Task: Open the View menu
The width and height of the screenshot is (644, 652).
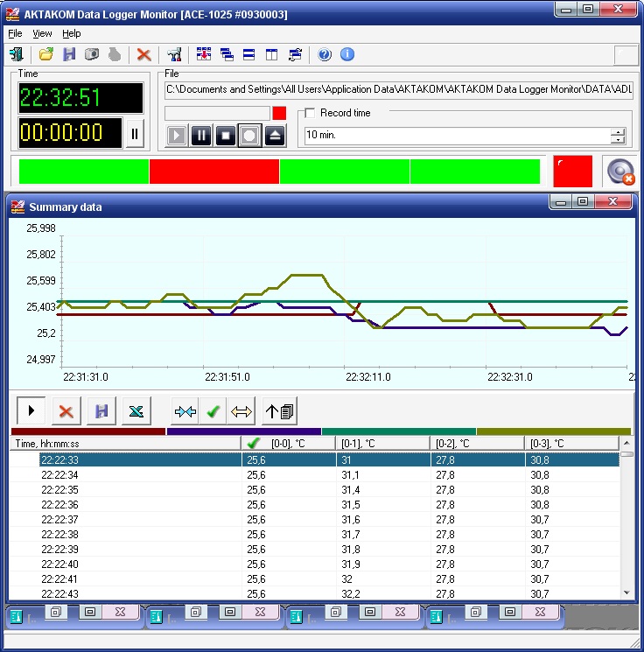Action: tap(42, 33)
